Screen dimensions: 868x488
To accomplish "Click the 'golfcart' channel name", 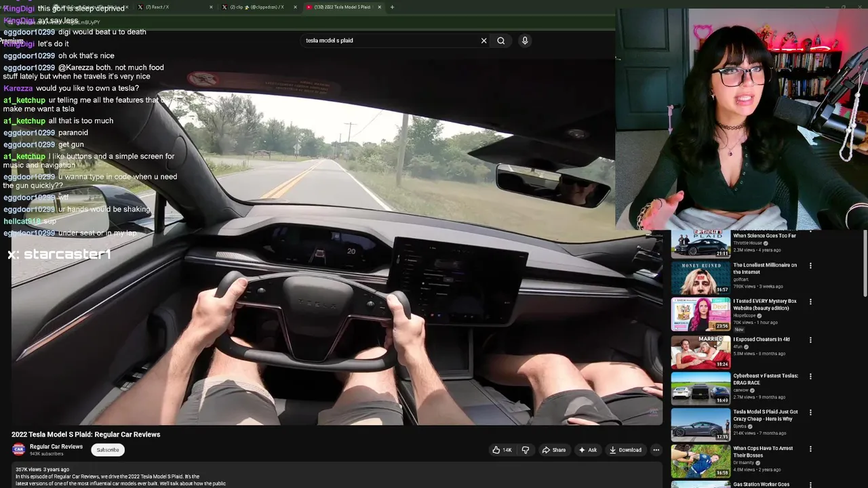I will click(741, 279).
